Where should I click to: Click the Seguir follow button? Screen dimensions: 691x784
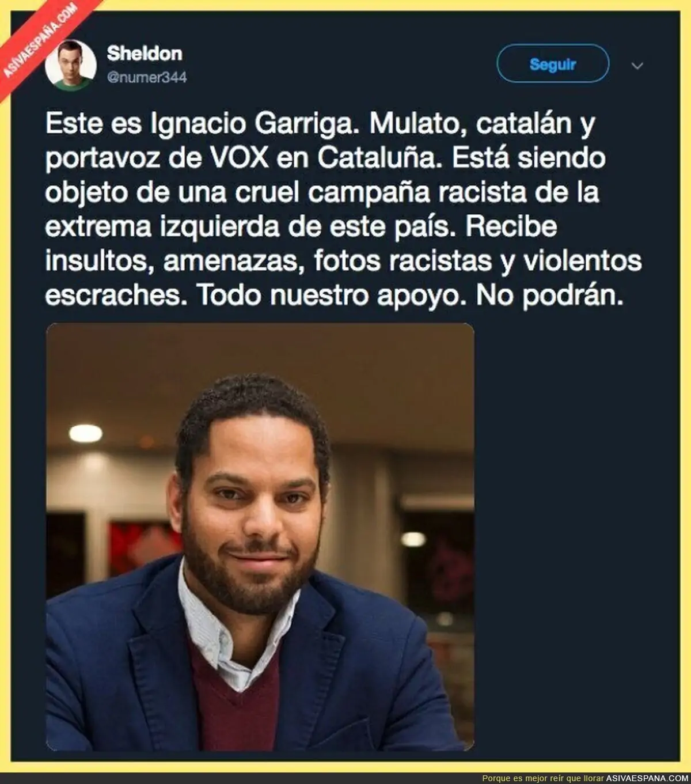553,63
